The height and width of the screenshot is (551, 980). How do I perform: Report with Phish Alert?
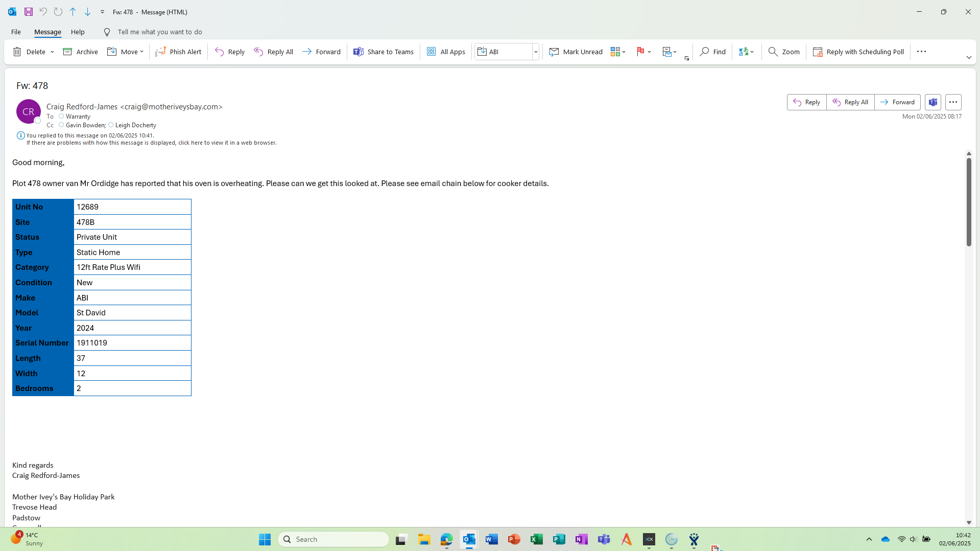point(178,52)
